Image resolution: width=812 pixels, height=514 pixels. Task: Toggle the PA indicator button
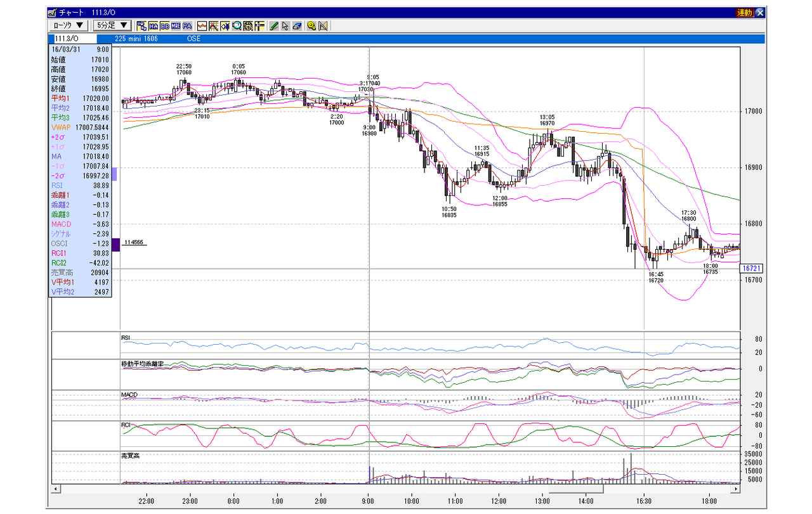pyautogui.click(x=187, y=26)
